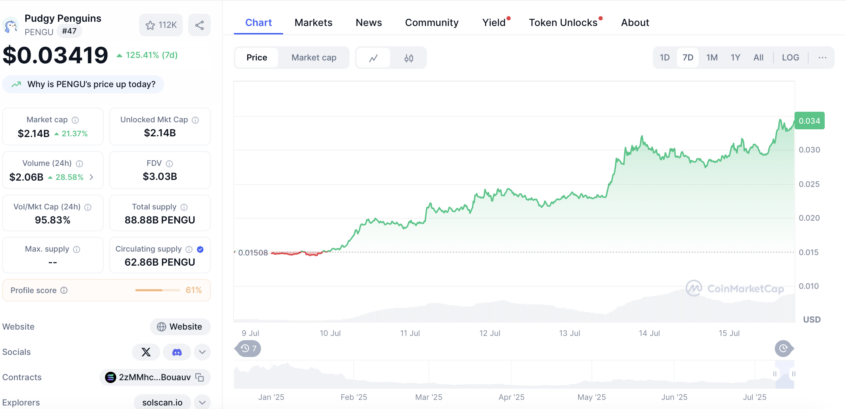Show FDV info icon
The image size is (850, 409).
click(170, 163)
